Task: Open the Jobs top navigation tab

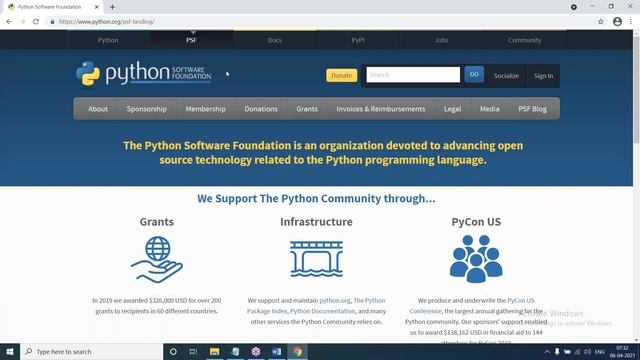Action: click(x=441, y=40)
